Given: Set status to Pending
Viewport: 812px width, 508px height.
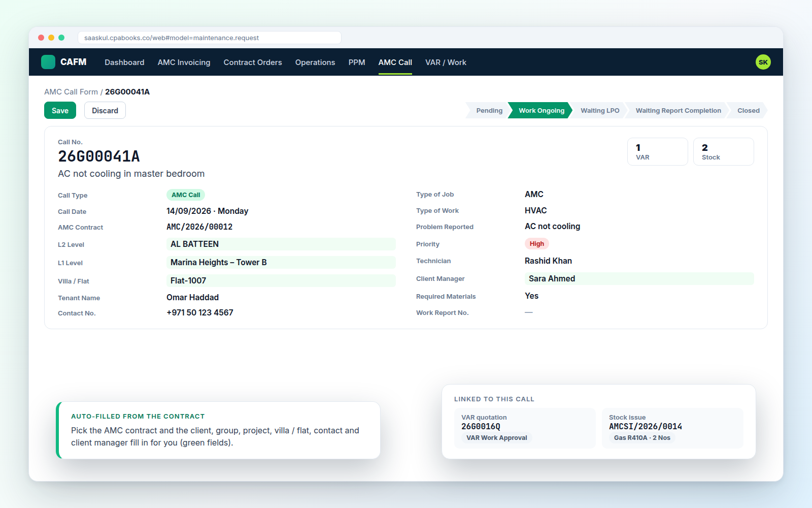Looking at the screenshot, I should coord(488,110).
